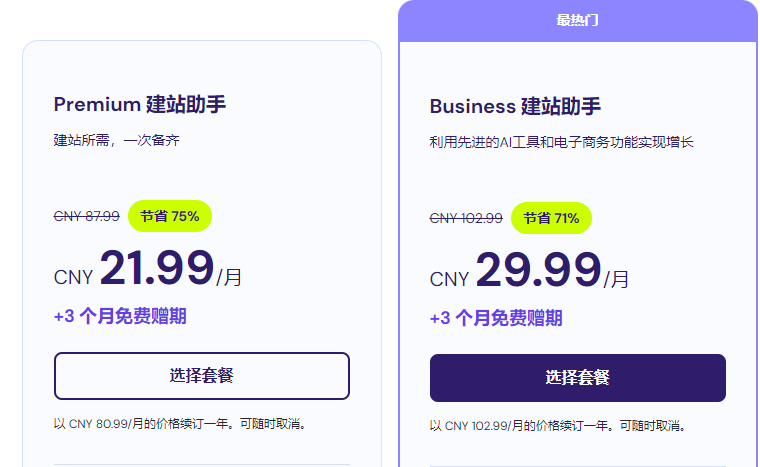Click the crossed-out CNY 87.99 price

(86, 215)
